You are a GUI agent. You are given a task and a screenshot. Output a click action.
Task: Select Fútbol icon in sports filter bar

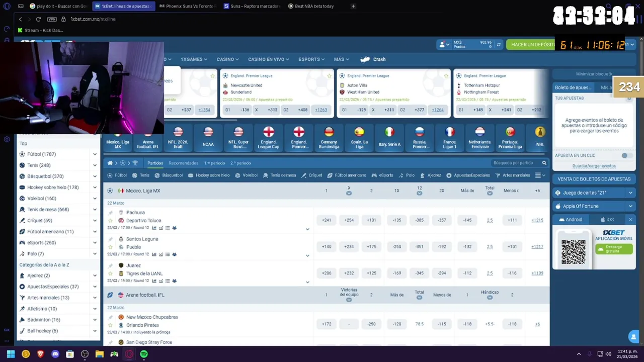[x=118, y=175]
